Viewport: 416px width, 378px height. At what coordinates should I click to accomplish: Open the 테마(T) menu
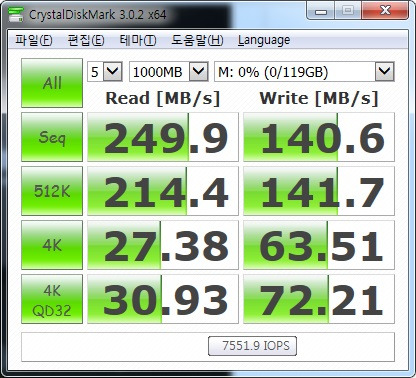[138, 40]
